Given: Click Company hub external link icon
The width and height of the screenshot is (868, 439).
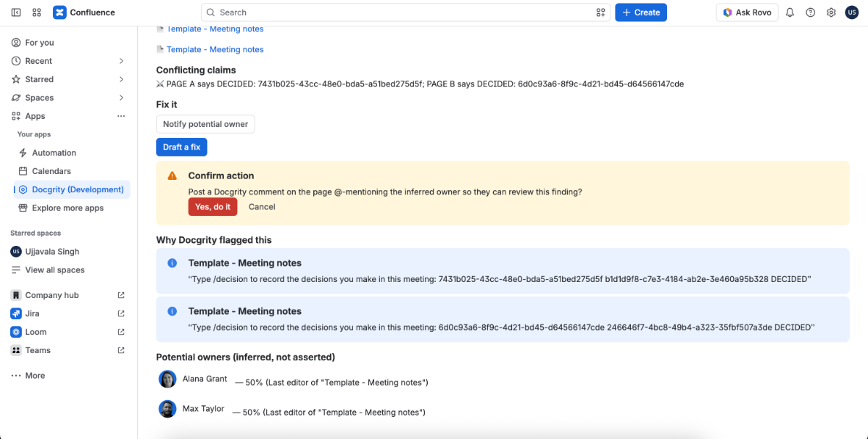Looking at the screenshot, I should [x=121, y=295].
